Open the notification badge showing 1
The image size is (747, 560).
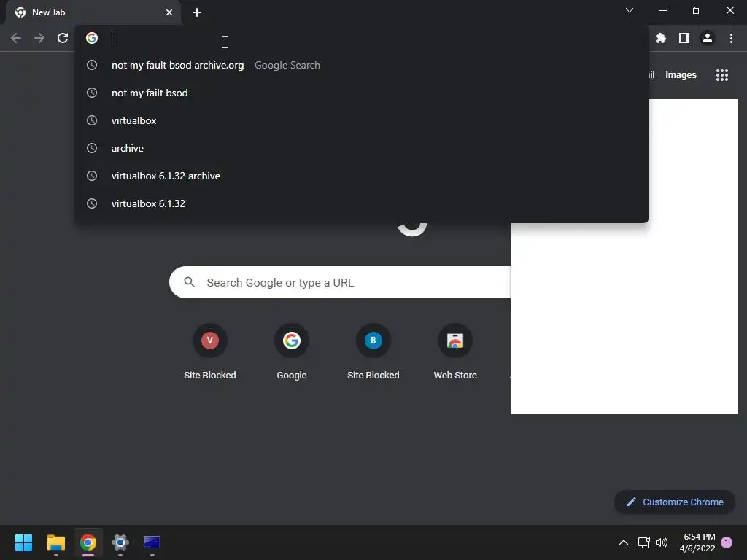(x=727, y=542)
